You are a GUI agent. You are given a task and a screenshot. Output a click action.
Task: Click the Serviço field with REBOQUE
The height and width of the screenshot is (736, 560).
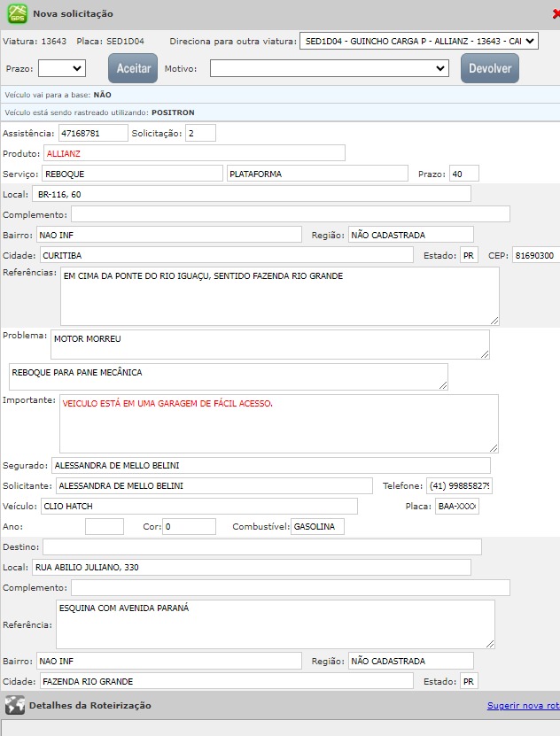tap(131, 174)
